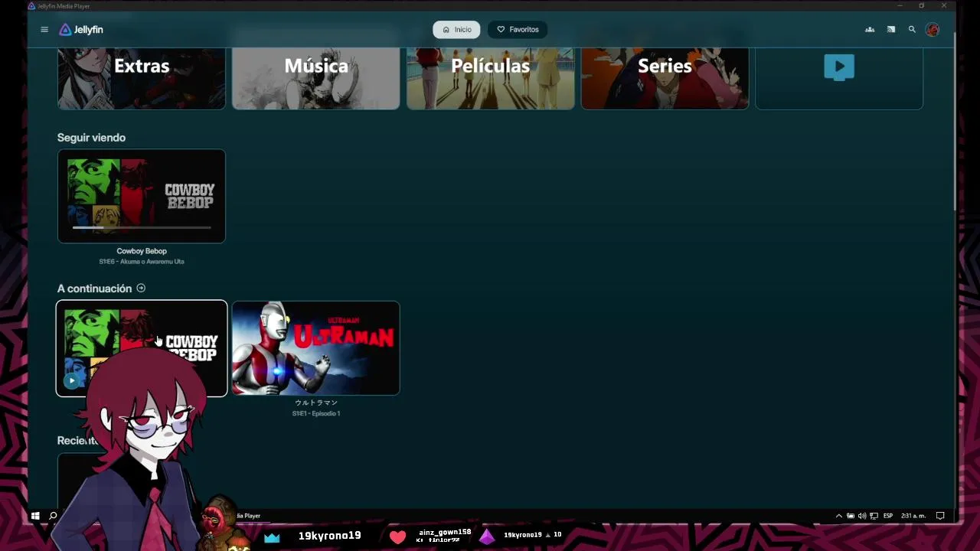Click Cowboy Bebop title under Seguir viendo
The height and width of the screenshot is (551, 980).
point(142,251)
